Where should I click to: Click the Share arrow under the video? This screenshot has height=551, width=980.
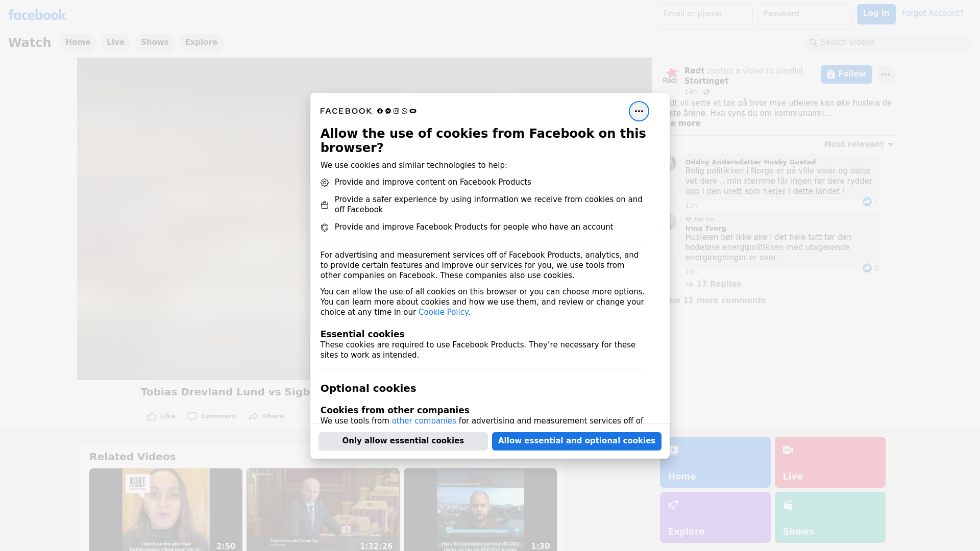266,416
